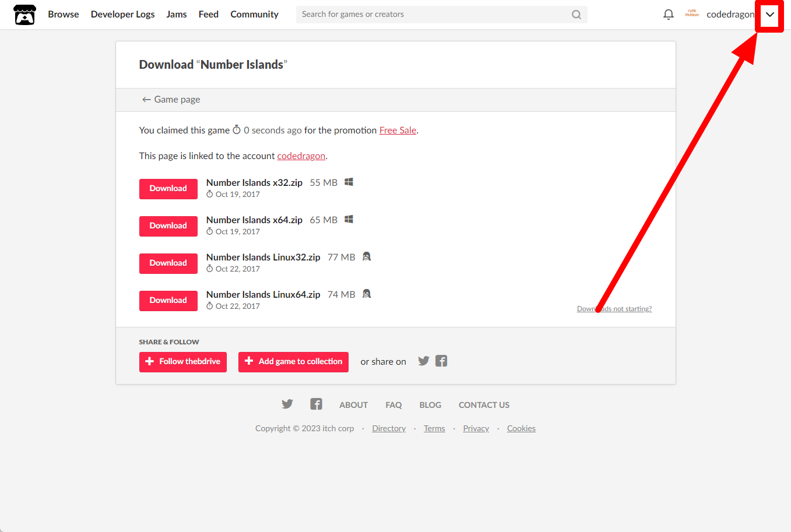Open the Community page
The image size is (791, 532).
pos(254,15)
